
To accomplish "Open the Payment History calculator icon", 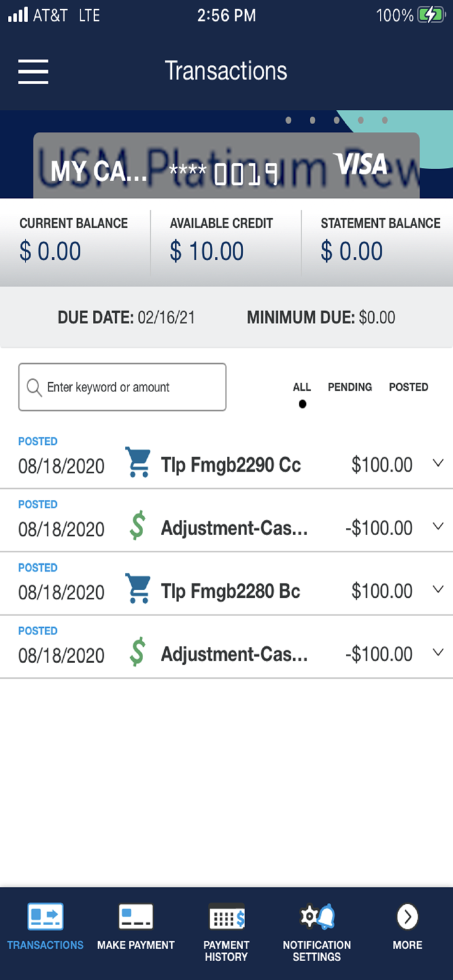I will (x=226, y=917).
